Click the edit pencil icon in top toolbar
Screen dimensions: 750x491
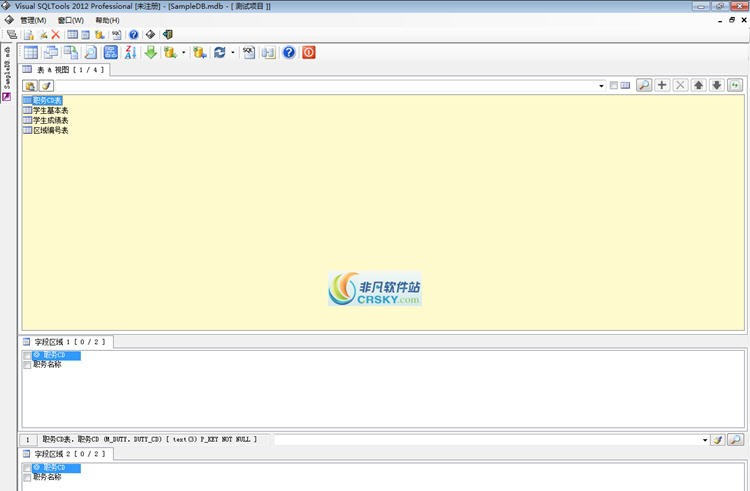coord(43,34)
